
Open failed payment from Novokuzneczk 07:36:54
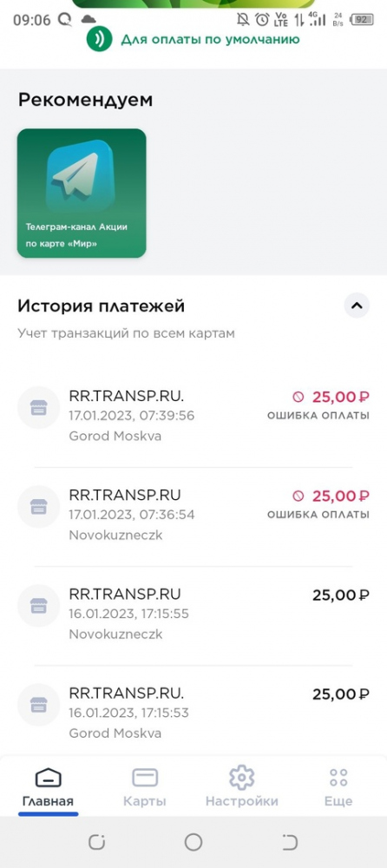193,516
